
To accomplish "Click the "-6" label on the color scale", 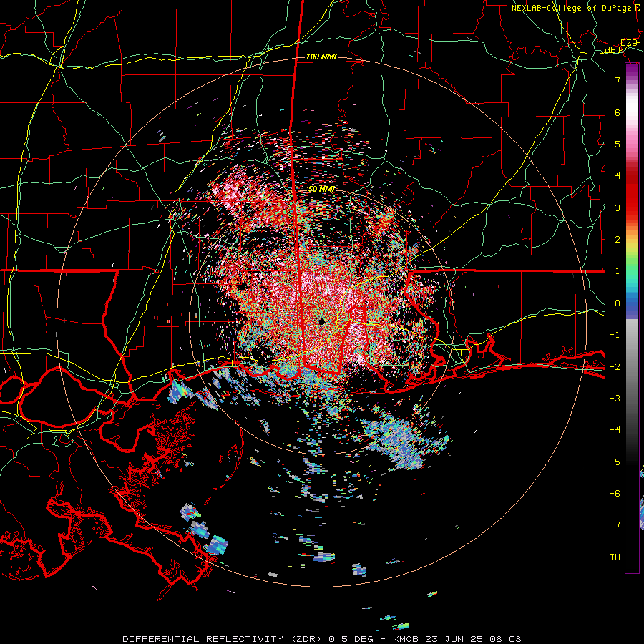I will pyautogui.click(x=615, y=494).
